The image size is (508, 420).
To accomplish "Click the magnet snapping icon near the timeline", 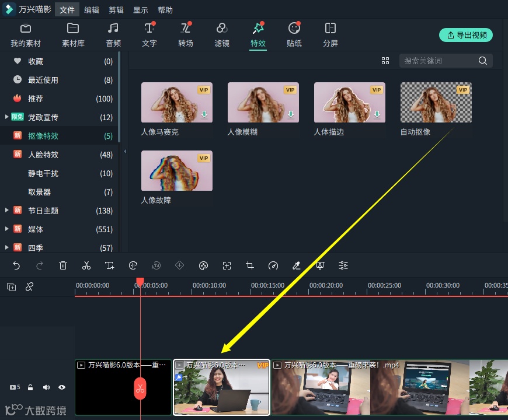I will [x=30, y=286].
